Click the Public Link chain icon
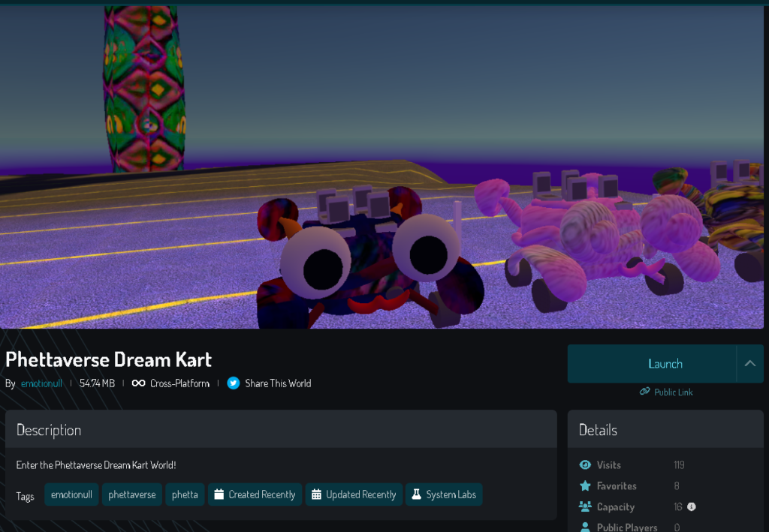This screenshot has height=532, width=769. 644,392
